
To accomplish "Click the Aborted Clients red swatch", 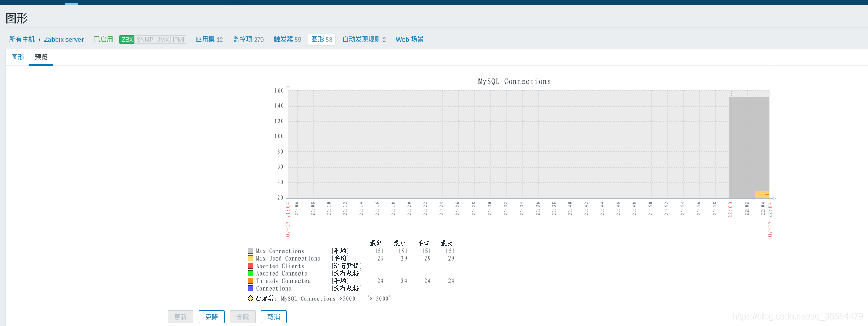I will click(250, 266).
